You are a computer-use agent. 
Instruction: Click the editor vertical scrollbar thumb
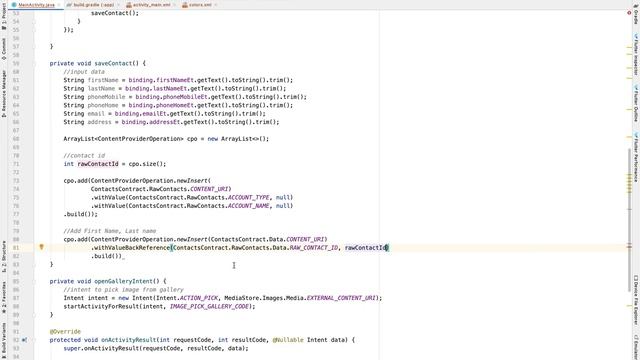pos(629,220)
